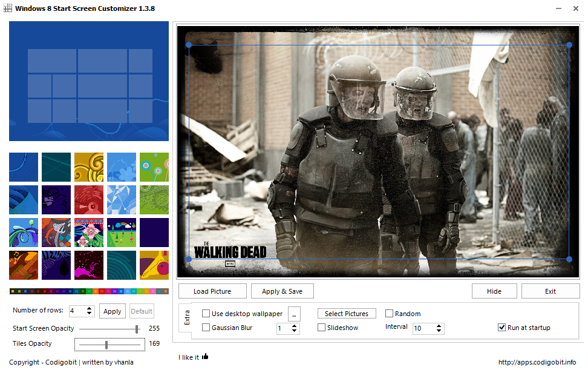Choose the blue background with green swirls
Viewport: 588px width, 370px height.
(x=24, y=233)
